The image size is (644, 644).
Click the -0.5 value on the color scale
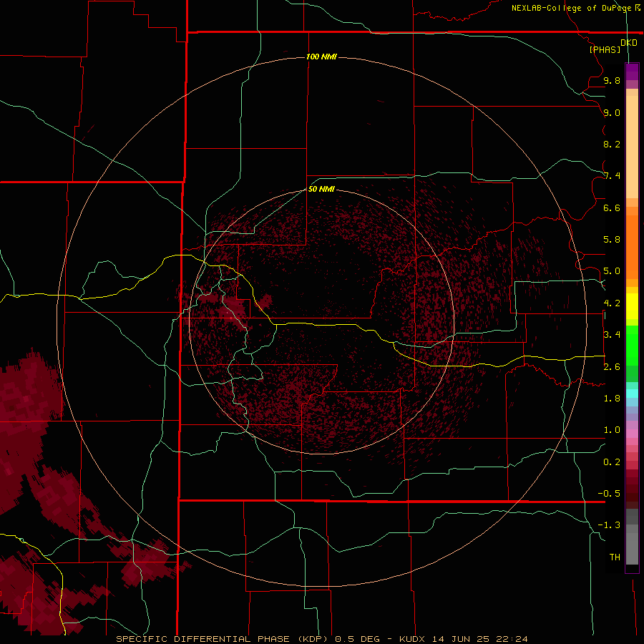[x=609, y=494]
